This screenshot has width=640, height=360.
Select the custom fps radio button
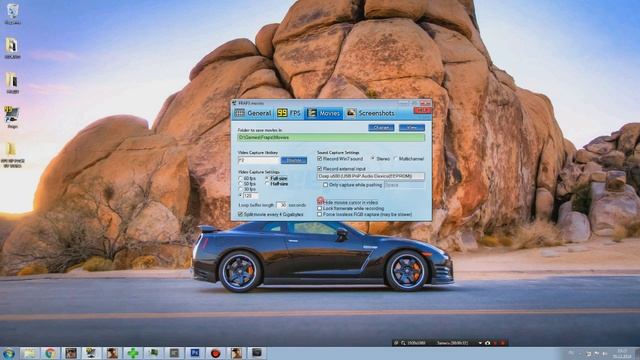[x=240, y=196]
